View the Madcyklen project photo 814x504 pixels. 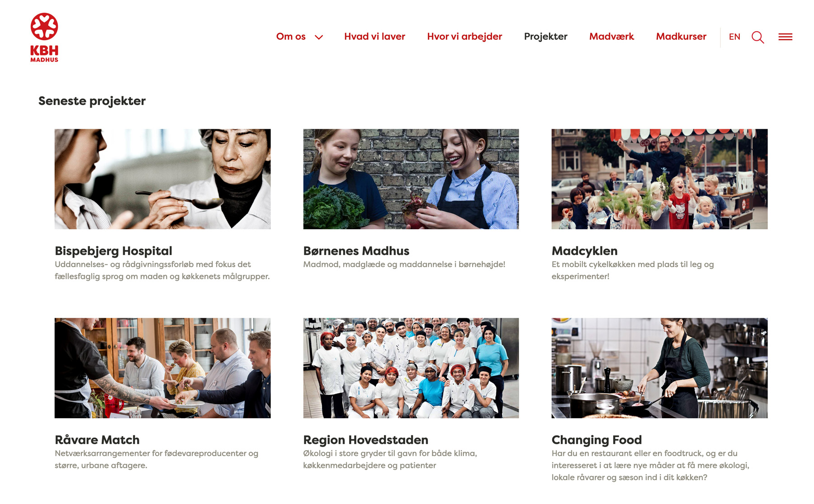(659, 179)
